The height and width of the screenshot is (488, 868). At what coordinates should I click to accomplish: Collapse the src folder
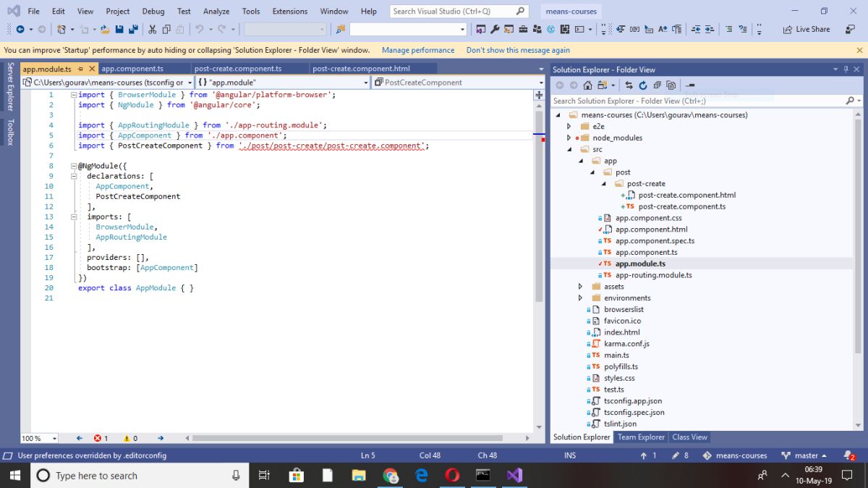569,149
